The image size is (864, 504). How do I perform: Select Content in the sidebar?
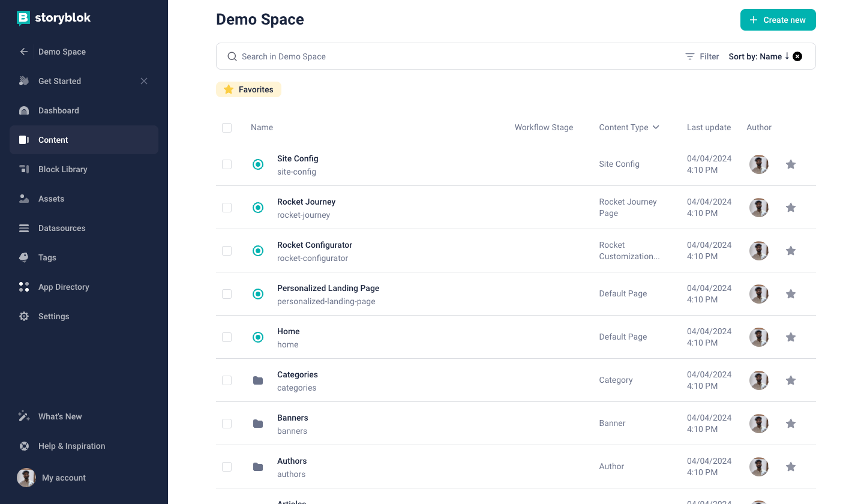(x=84, y=140)
